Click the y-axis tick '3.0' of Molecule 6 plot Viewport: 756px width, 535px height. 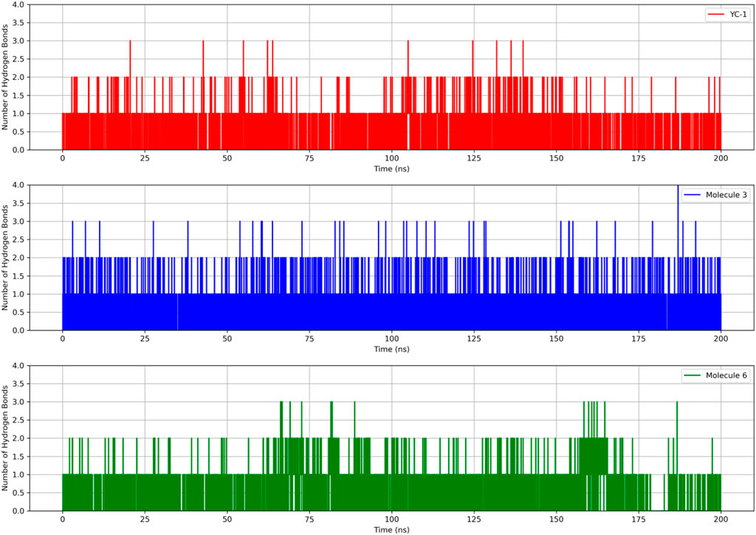18,402
